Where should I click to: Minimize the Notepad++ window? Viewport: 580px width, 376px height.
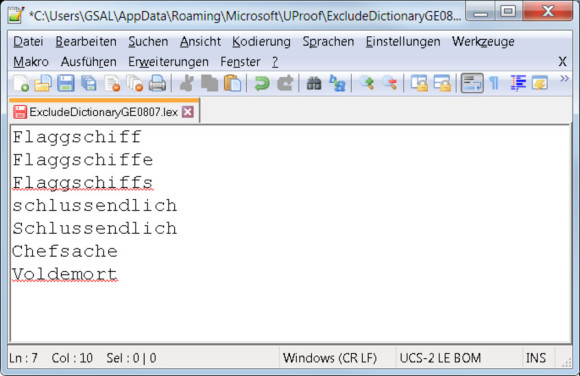coord(480,11)
